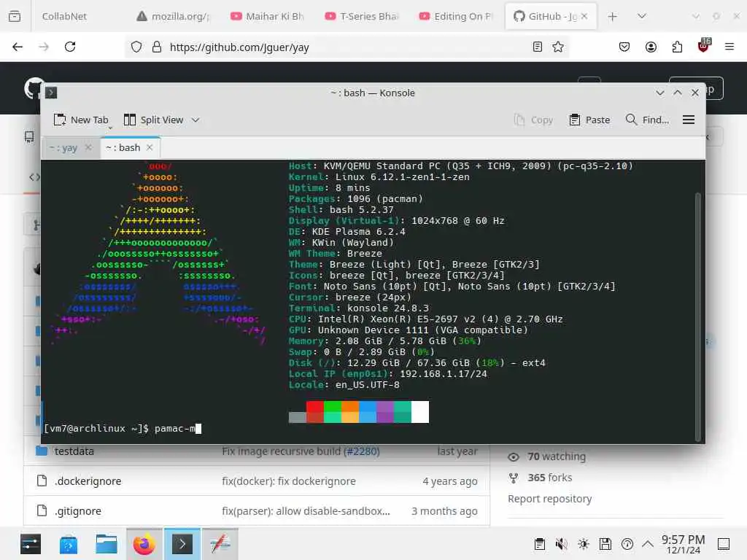The image size is (747, 560).
Task: Open commit 'fix(docker): fix dockerignore'
Action: [289, 481]
